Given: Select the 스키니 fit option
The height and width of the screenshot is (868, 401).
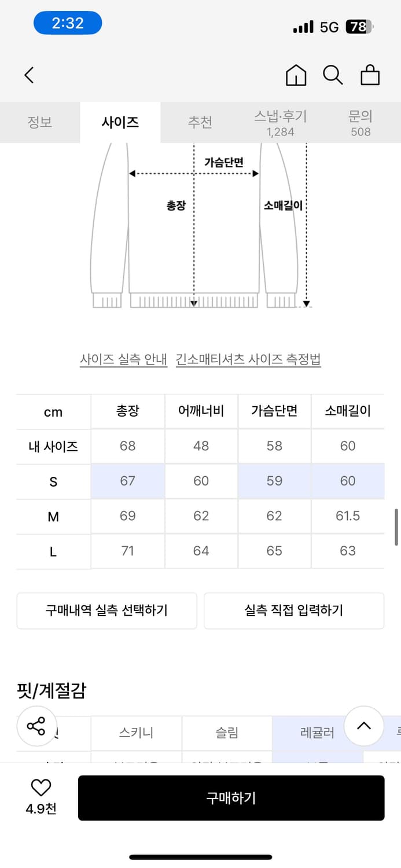Looking at the screenshot, I should tap(136, 733).
